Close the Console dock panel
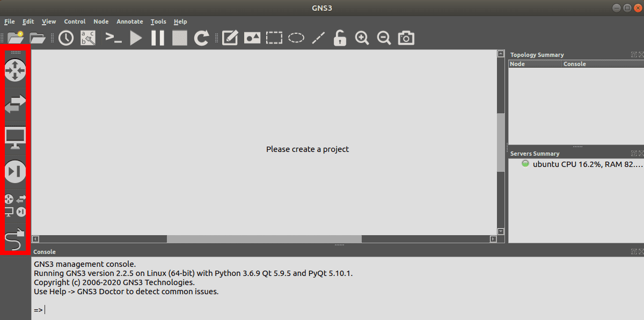Viewport: 644px width, 320px height. click(641, 251)
